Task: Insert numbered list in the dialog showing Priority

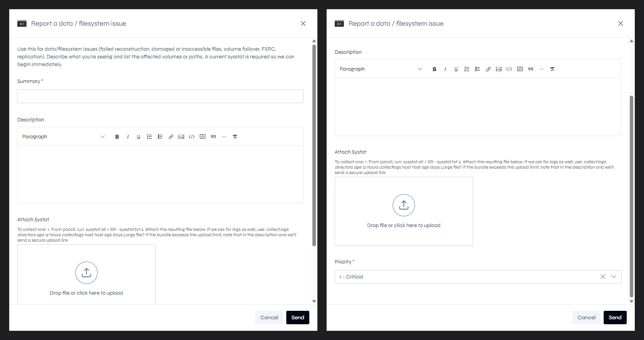Action: pyautogui.click(x=467, y=69)
